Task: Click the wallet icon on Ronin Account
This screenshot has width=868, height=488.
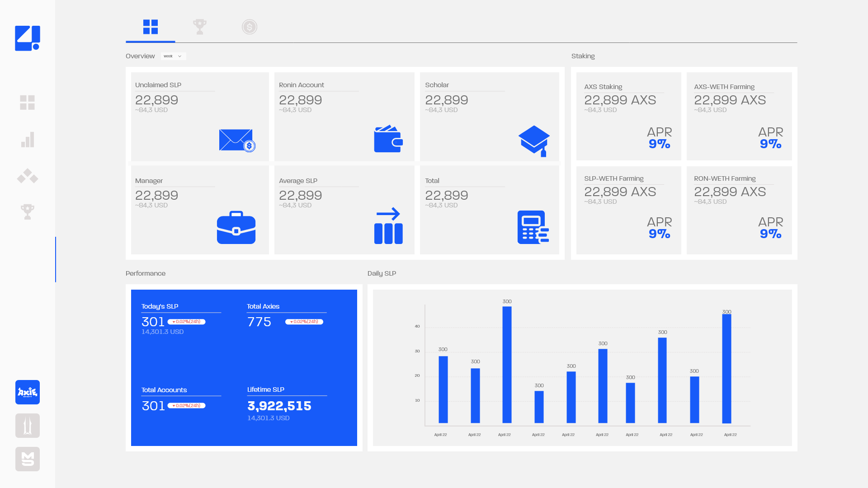Action: (388, 139)
